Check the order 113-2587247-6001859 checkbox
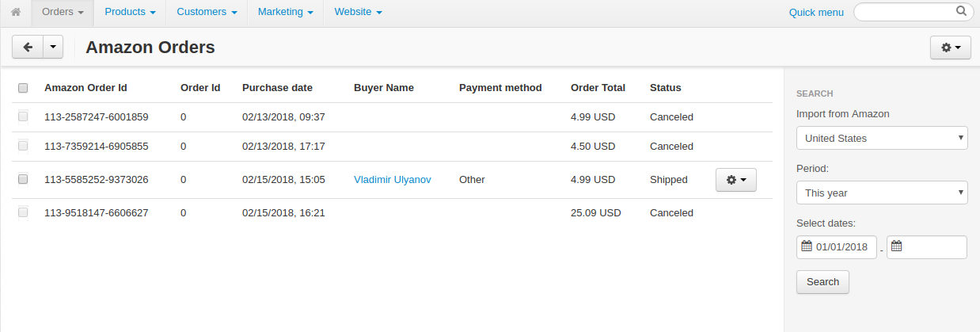 point(23,116)
